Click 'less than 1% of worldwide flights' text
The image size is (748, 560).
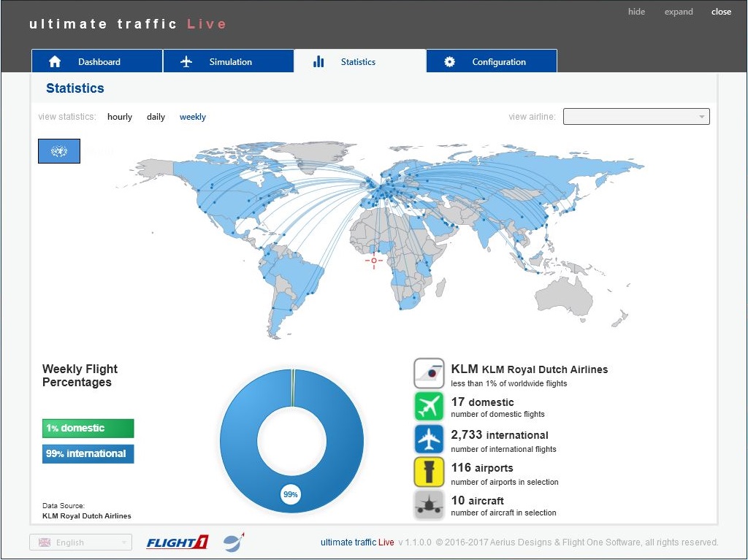point(509,383)
